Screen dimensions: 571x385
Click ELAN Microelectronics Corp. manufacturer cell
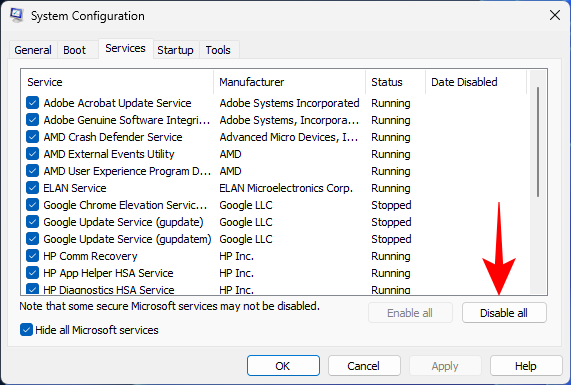(286, 188)
